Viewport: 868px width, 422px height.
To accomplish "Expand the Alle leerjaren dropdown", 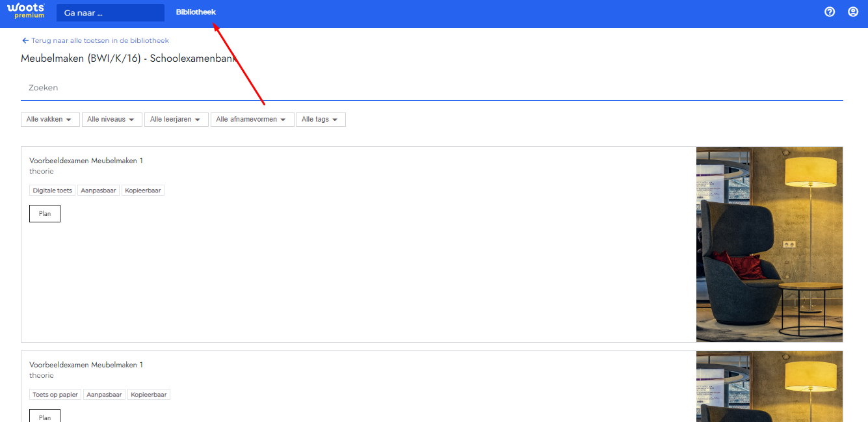I will click(176, 120).
